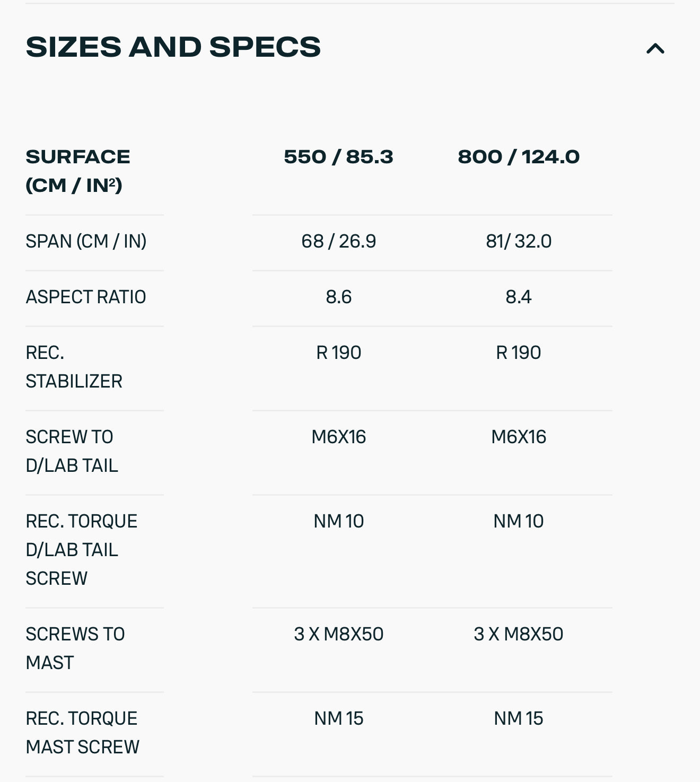Viewport: 700px width, 782px height.
Task: Click the Aspect Ratio row label
Action: (86, 297)
